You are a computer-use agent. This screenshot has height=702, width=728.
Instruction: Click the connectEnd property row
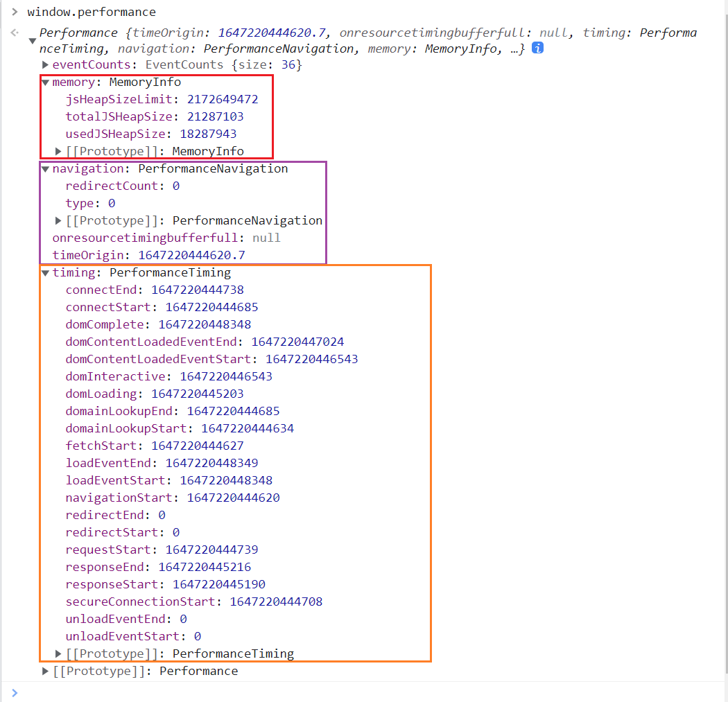155,290
